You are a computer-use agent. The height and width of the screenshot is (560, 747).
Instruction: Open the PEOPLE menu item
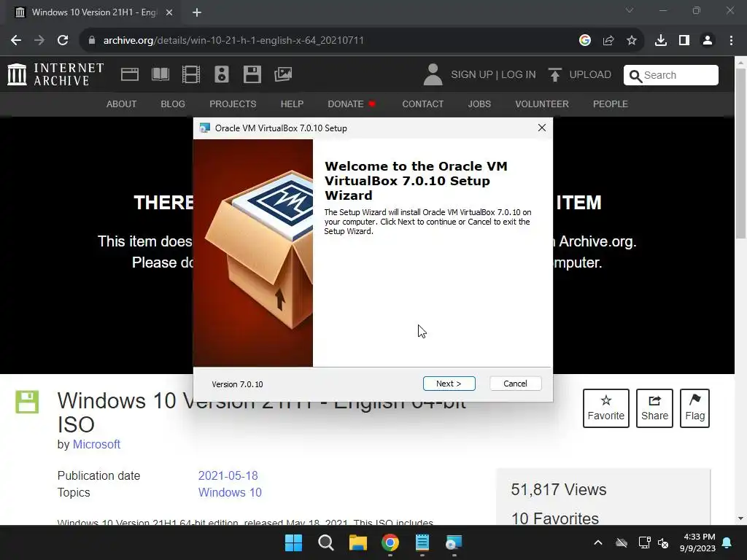tap(611, 104)
